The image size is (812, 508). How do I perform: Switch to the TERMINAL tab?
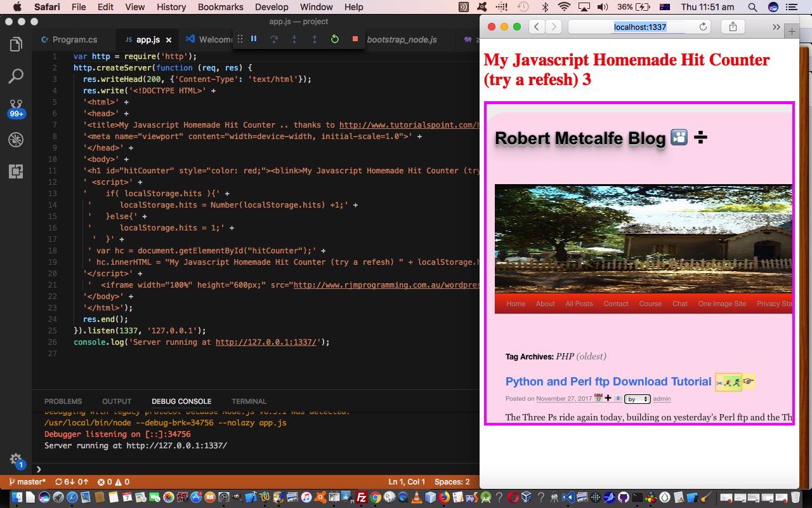249,401
